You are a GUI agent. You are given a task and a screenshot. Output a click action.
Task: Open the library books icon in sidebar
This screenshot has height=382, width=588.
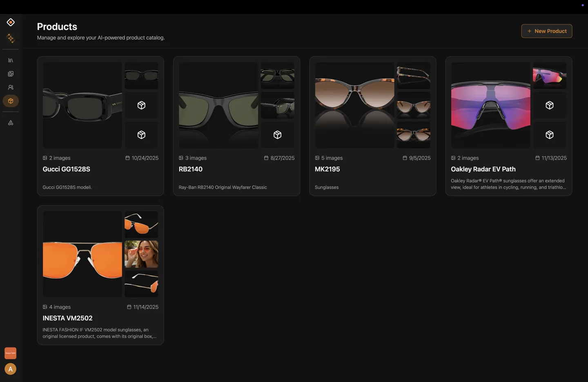click(x=11, y=60)
